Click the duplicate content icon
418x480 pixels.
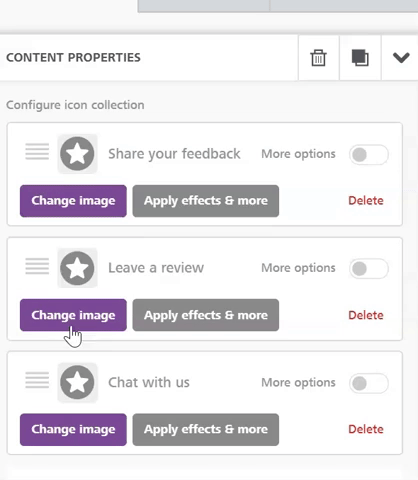point(360,58)
